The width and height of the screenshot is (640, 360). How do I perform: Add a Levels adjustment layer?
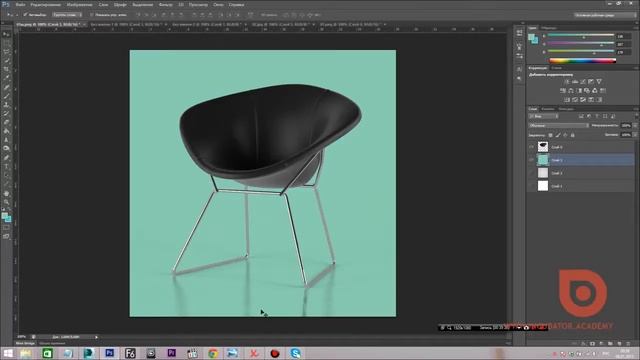click(x=575, y=82)
